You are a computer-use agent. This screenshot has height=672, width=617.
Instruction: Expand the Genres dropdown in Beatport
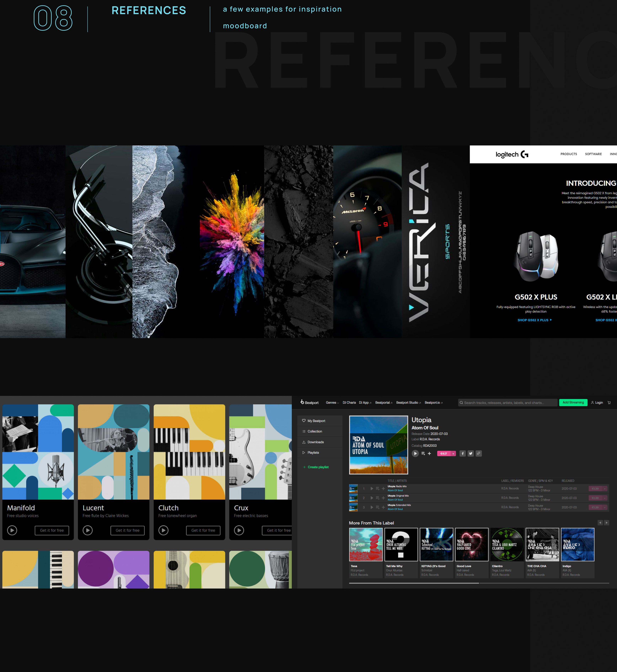point(332,403)
